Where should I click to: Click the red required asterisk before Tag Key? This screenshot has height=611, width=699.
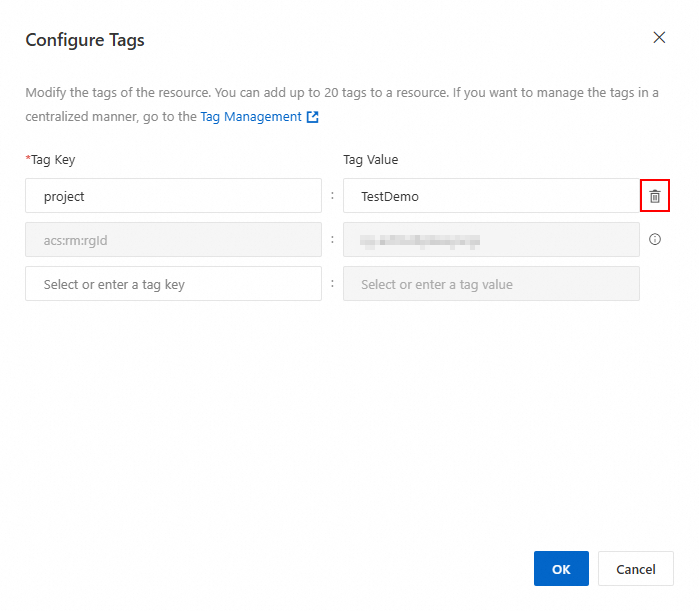point(27,159)
